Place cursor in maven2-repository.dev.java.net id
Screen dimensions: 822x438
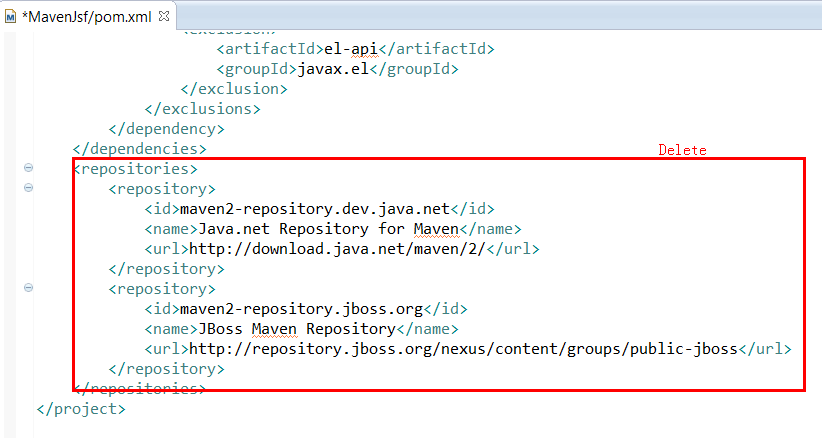point(315,209)
